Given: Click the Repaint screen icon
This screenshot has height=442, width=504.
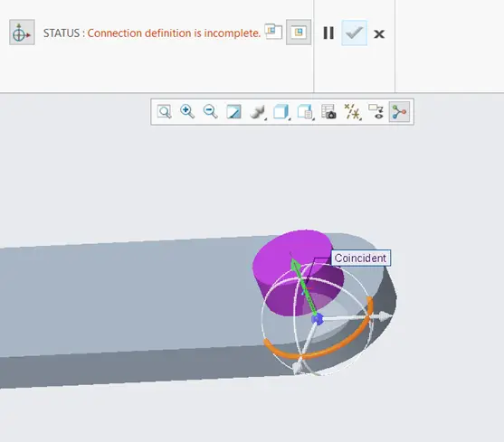Looking at the screenshot, I should [x=233, y=112].
